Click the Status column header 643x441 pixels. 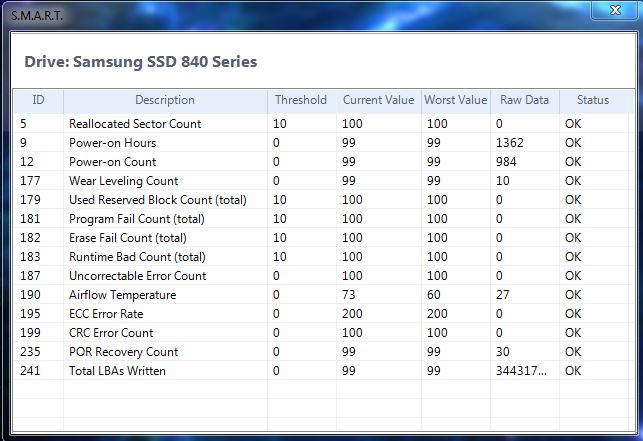coord(593,101)
